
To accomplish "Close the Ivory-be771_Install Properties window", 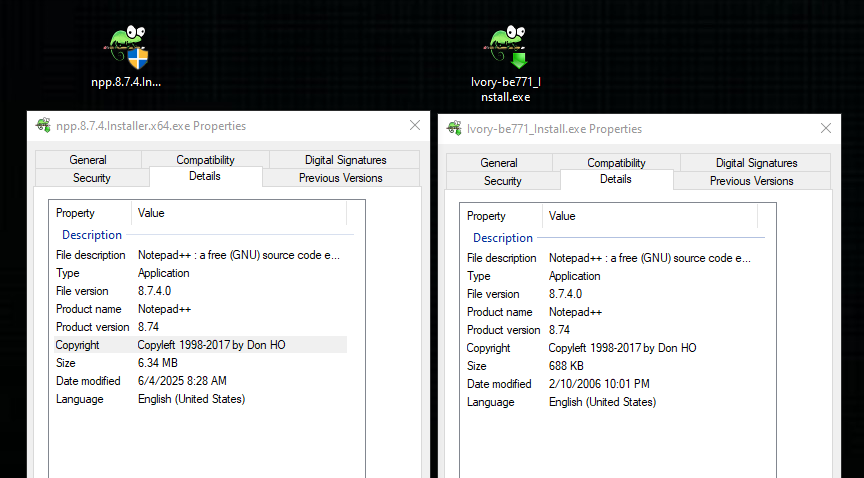I will [x=825, y=129].
